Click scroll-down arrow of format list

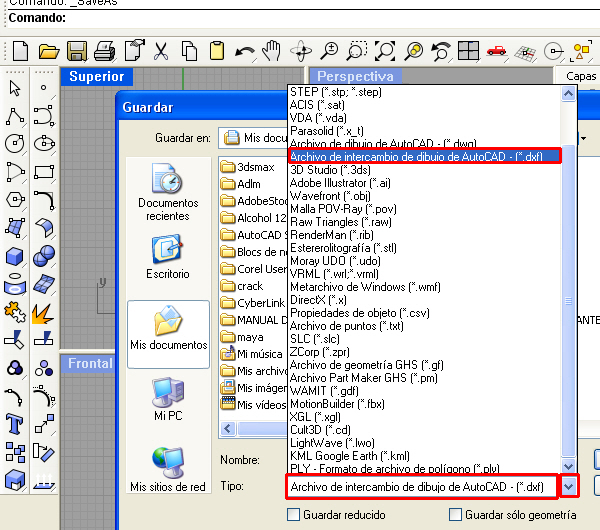(569, 466)
